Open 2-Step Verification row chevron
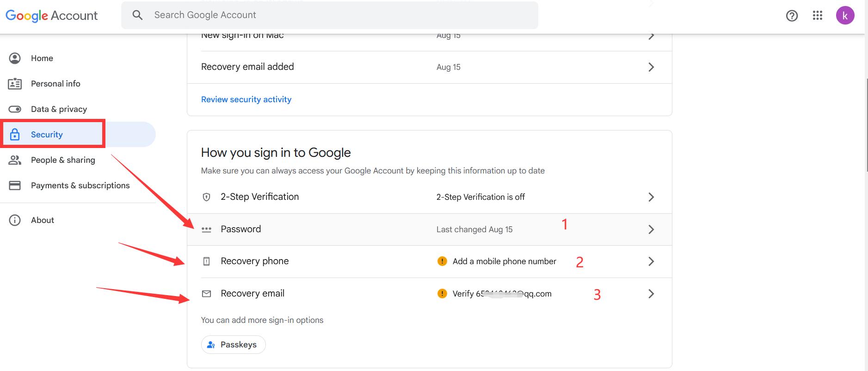Screen dimensions: 868x371 tap(651, 197)
